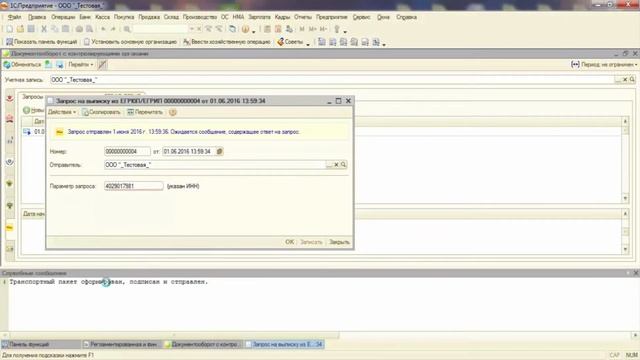Click the magnifier icon in Учетная запись field

(632, 80)
